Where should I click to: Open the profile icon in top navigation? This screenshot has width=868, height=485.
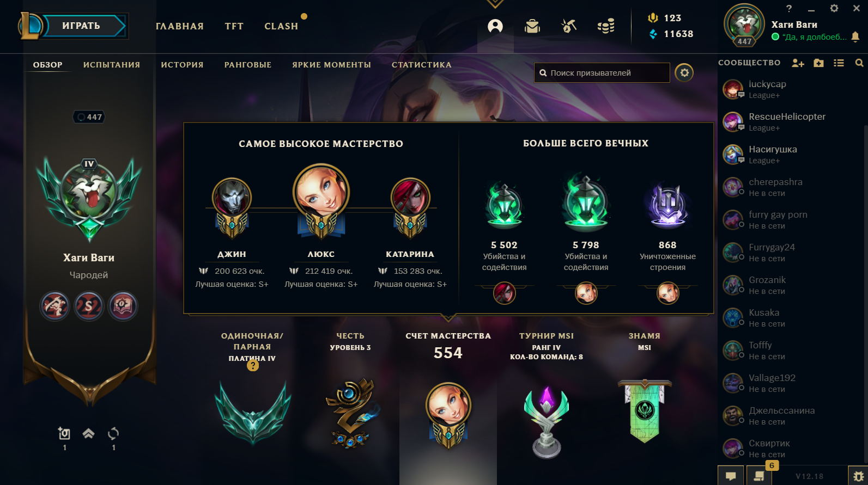pos(495,26)
